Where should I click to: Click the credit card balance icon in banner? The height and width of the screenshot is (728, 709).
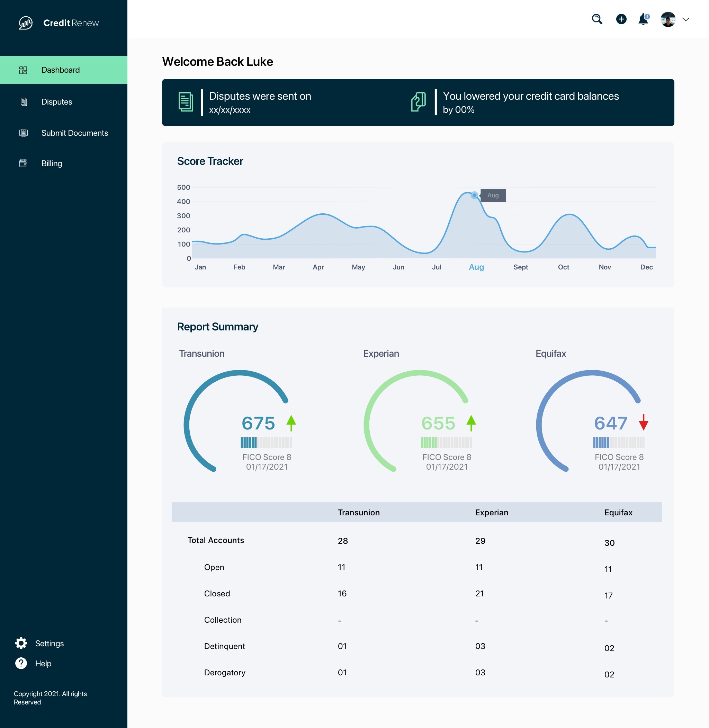point(419,102)
